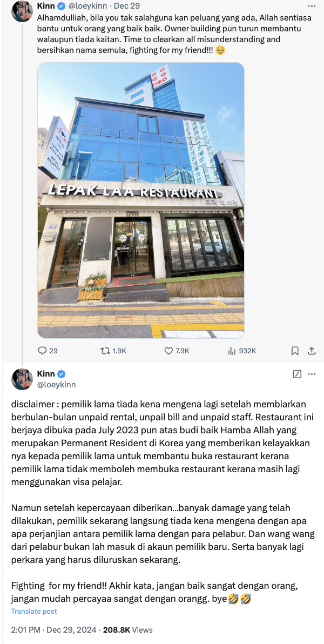
Task: Open the 2:01 PM · Dec 29, 2024 timestamp
Action: (x=54, y=629)
